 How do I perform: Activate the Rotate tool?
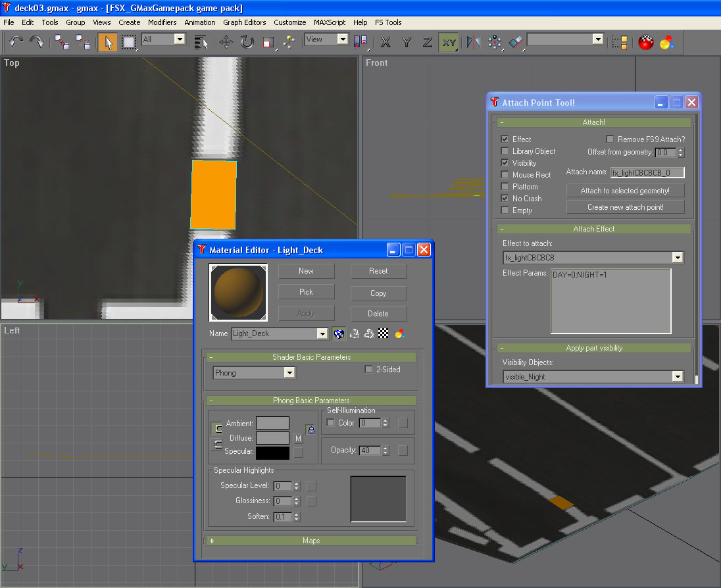247,42
